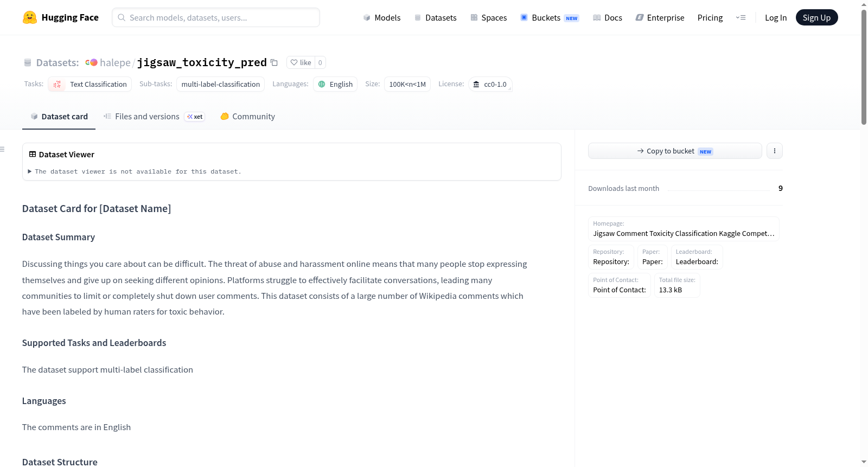Click the Docs book icon in navbar
This screenshot has height=467, width=868.
(597, 17)
